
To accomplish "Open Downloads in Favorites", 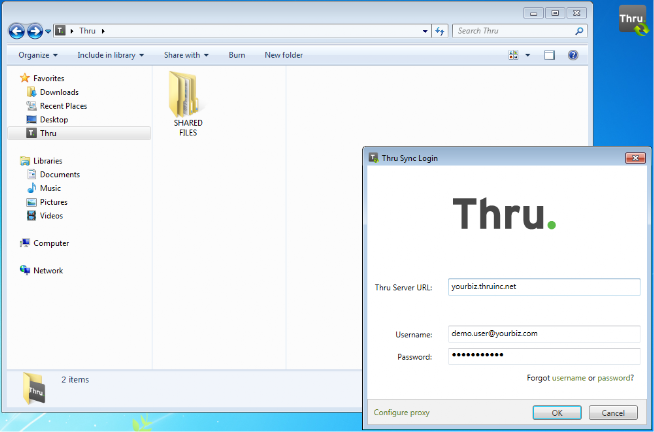I will [x=59, y=92].
